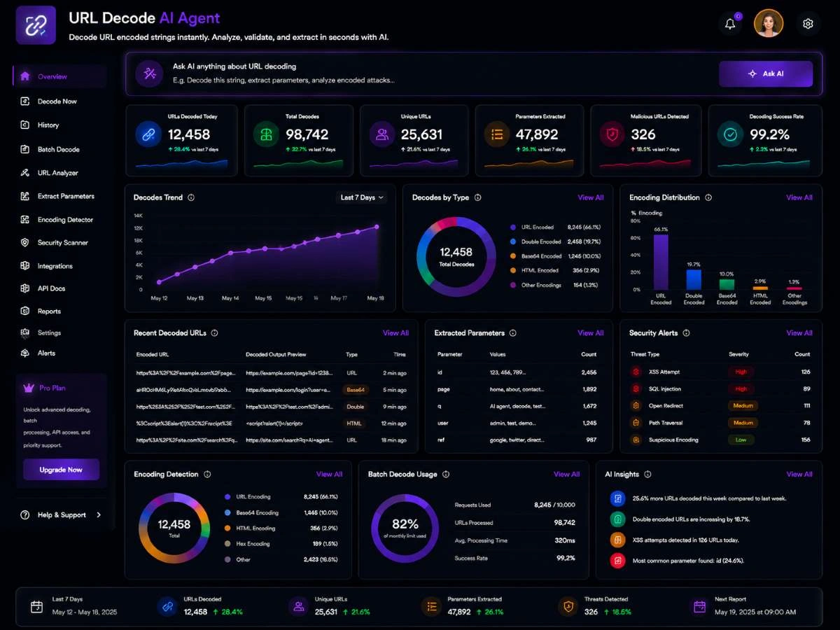
Task: Click the 12,458 Total Decodes donut chart
Action: coord(456,256)
